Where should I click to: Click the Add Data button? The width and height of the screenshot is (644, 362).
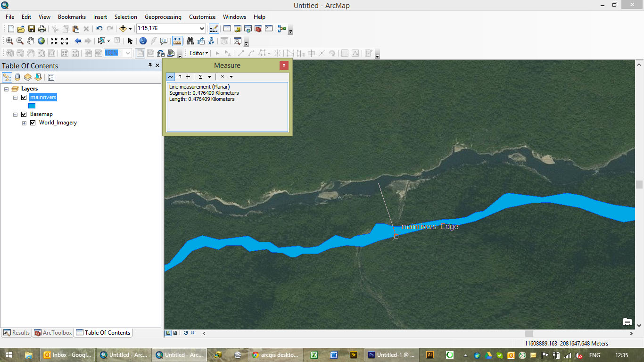click(x=123, y=29)
